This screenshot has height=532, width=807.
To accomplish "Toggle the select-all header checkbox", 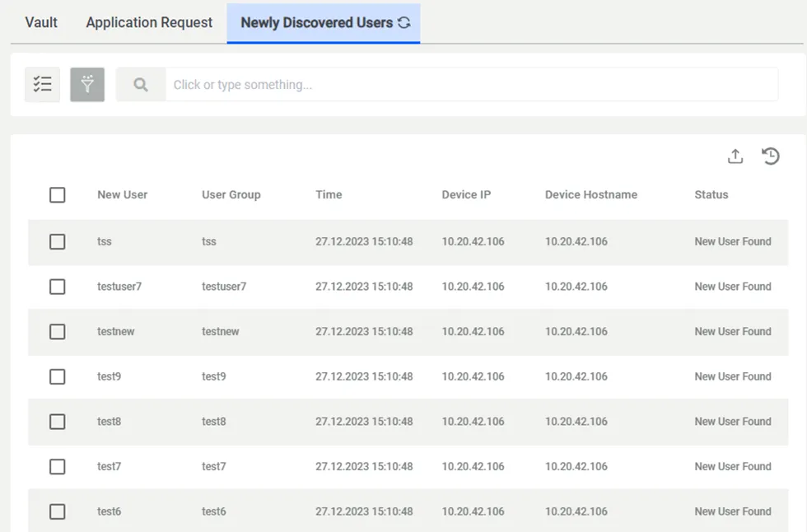I will pos(57,195).
